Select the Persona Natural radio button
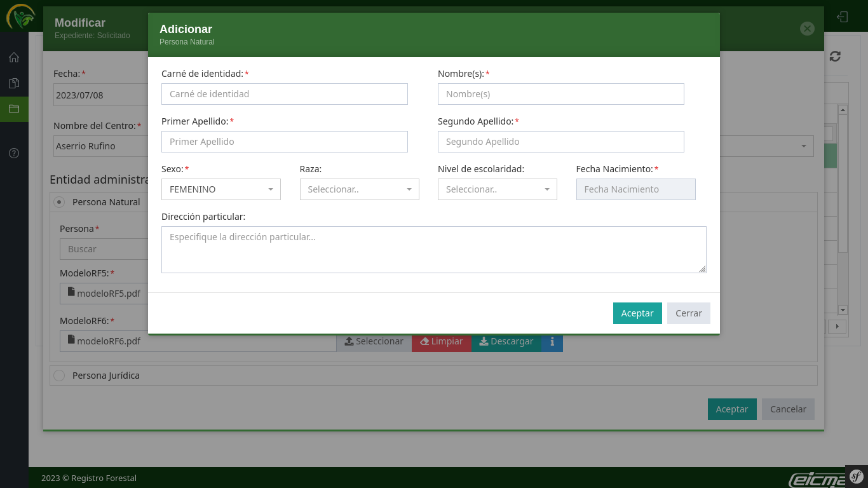The width and height of the screenshot is (868, 488). (59, 202)
